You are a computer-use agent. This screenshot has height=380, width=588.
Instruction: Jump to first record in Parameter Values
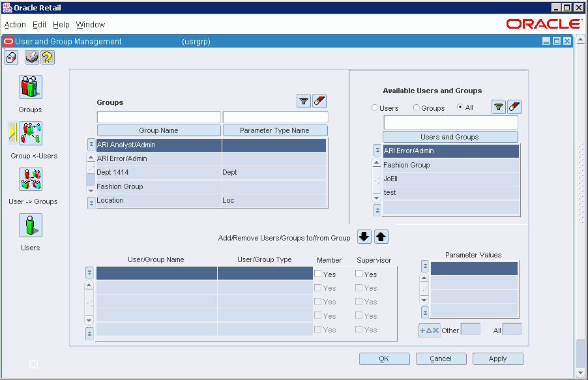[x=425, y=267]
